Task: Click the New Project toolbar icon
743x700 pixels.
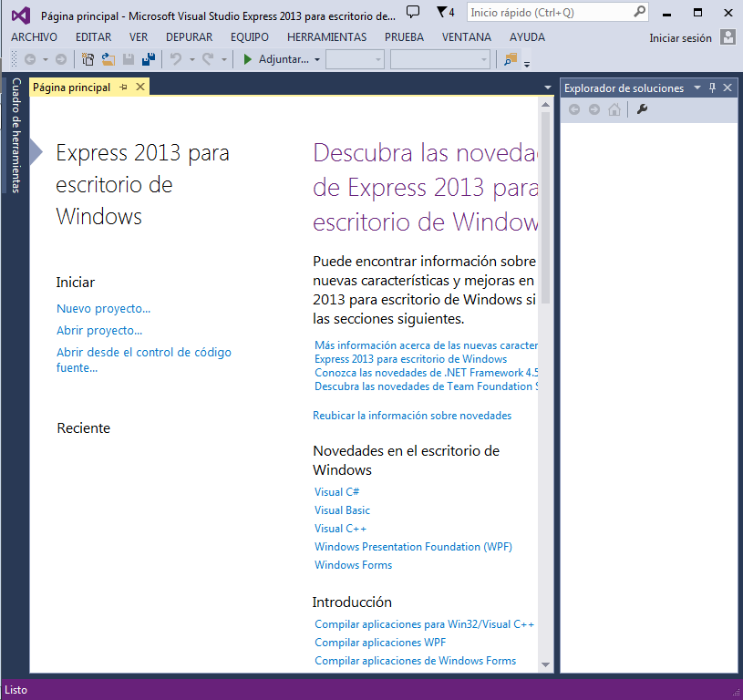Action: [88, 59]
